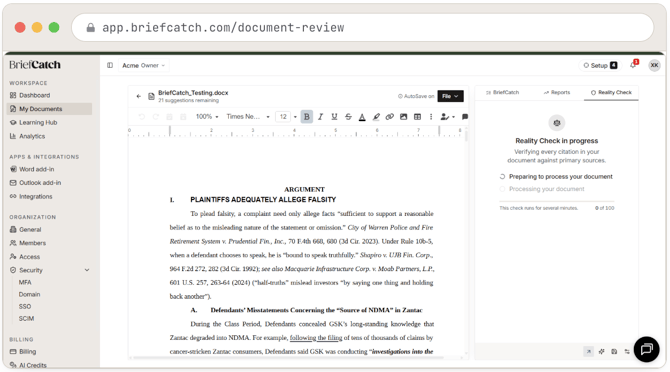Open the Setup button
This screenshot has height=372, width=670.
click(600, 65)
